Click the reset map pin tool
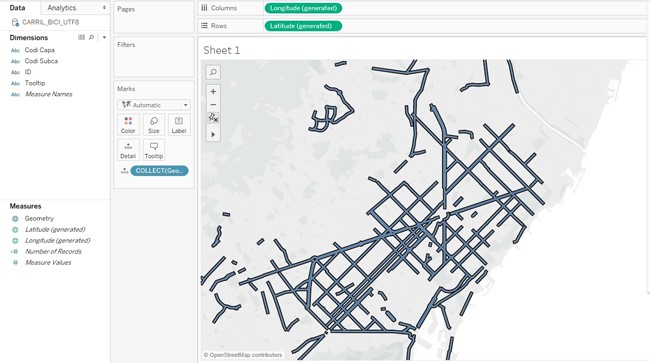The width and height of the screenshot is (650, 363). 213,118
